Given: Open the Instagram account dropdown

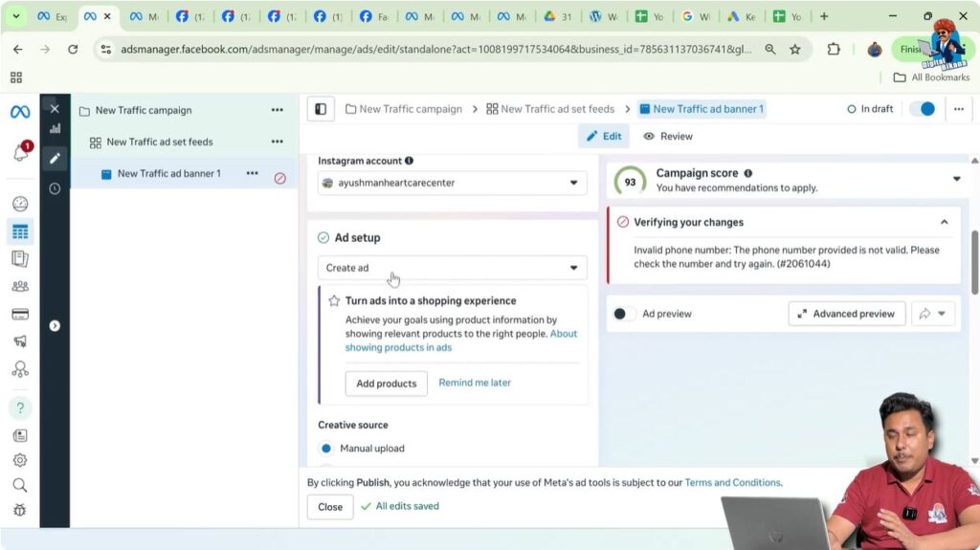Looking at the screenshot, I should (x=453, y=183).
